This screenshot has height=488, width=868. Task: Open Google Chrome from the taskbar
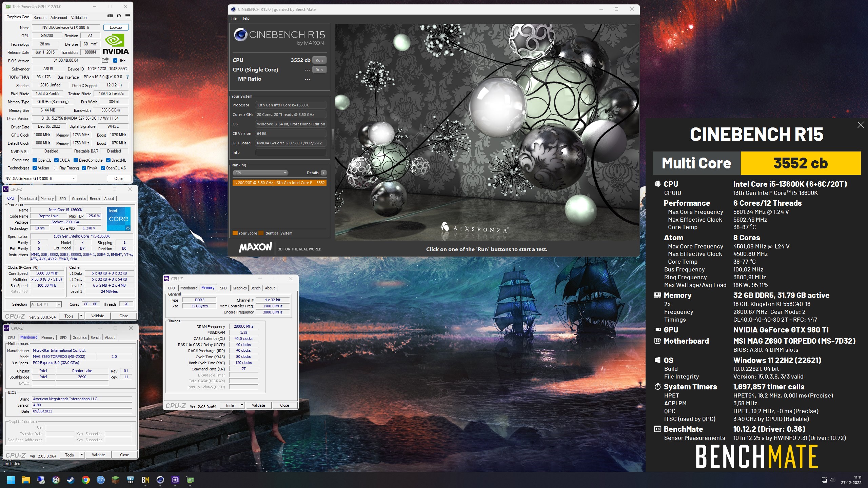85,480
